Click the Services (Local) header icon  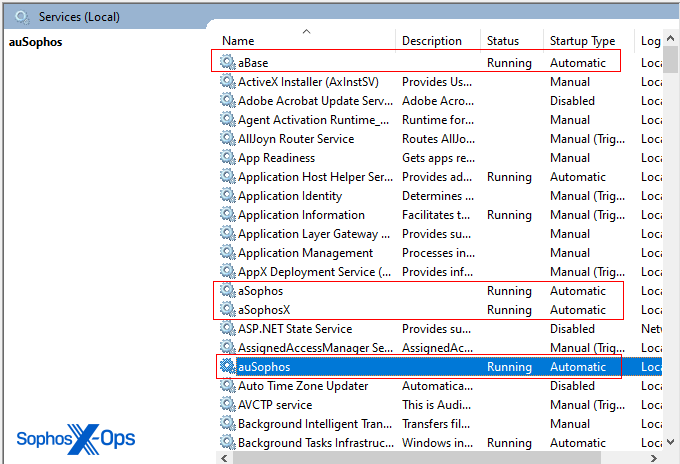pos(22,17)
